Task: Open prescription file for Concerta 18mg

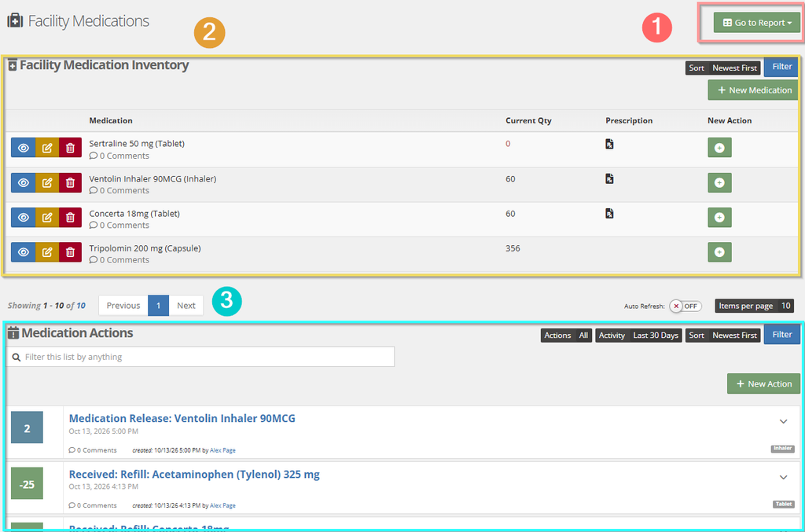Action: tap(609, 214)
